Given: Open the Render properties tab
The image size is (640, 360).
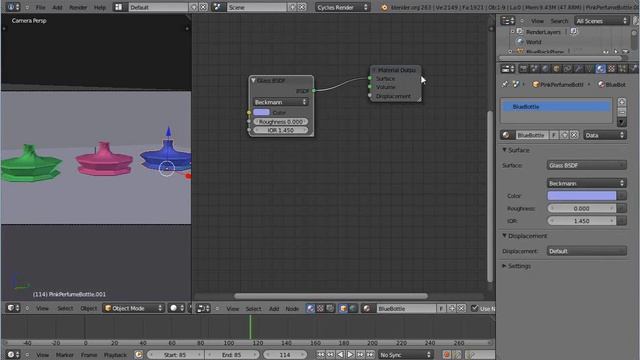Looking at the screenshot, I should tap(523, 69).
